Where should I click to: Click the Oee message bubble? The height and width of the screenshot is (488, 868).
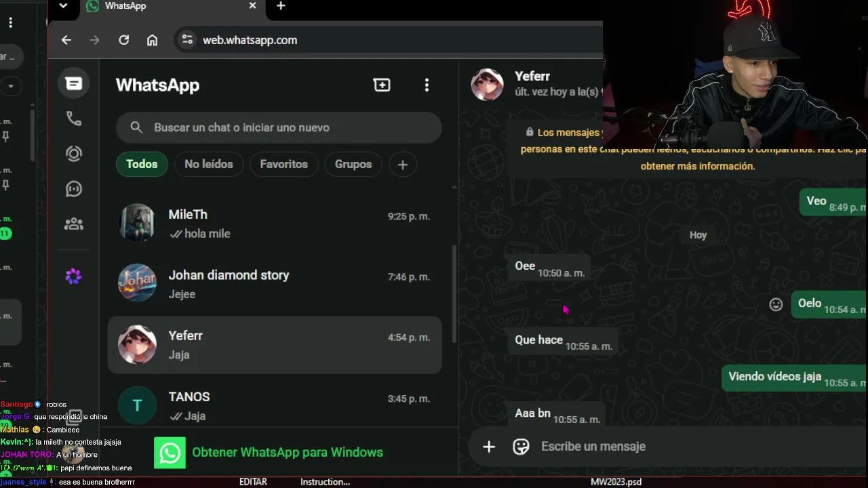(x=549, y=267)
